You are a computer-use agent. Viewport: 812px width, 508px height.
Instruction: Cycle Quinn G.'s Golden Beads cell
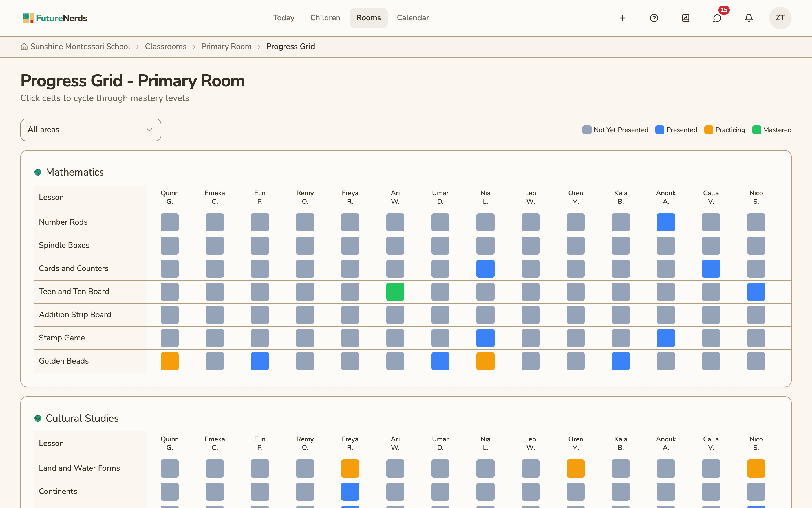(169, 361)
